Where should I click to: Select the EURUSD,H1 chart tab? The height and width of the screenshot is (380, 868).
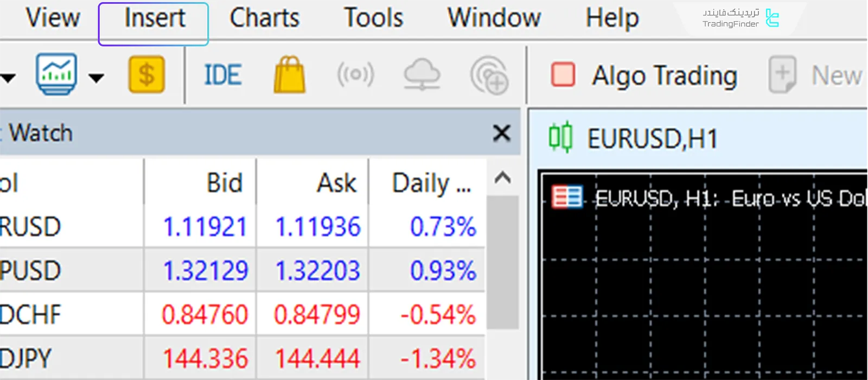click(651, 139)
